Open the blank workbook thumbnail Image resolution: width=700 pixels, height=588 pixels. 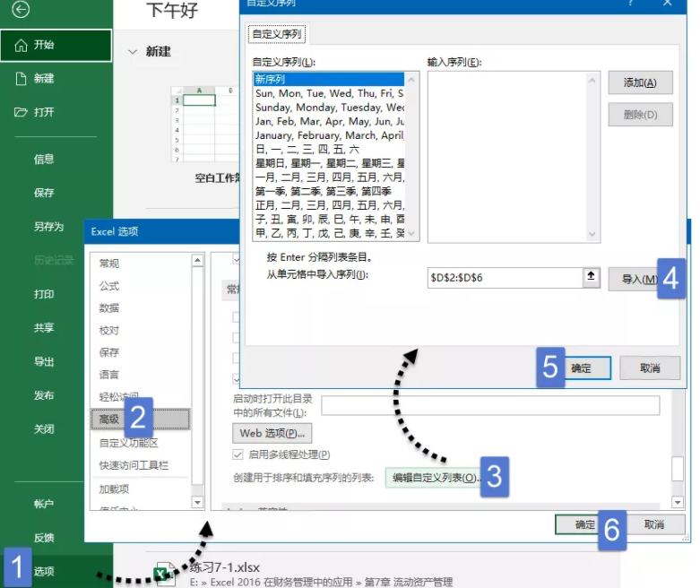[205, 124]
